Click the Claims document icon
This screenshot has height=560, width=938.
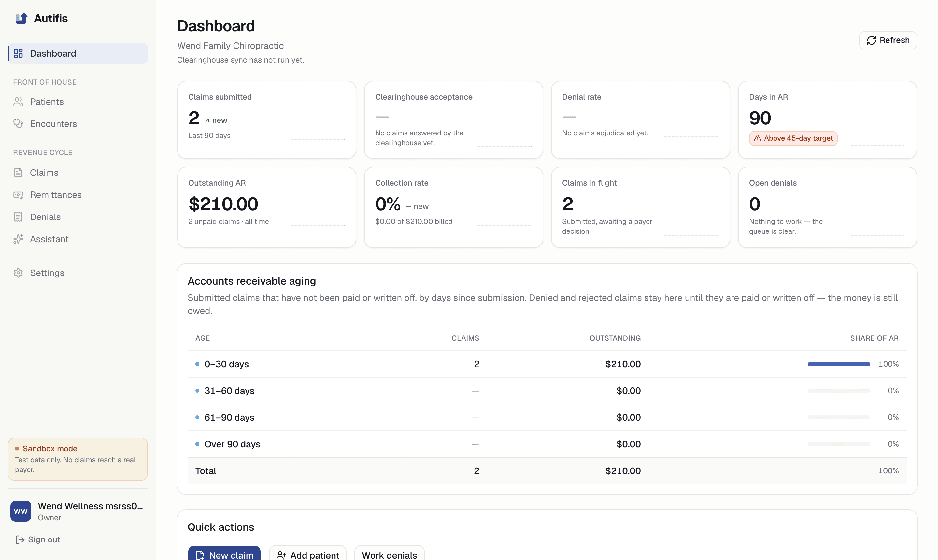18,173
